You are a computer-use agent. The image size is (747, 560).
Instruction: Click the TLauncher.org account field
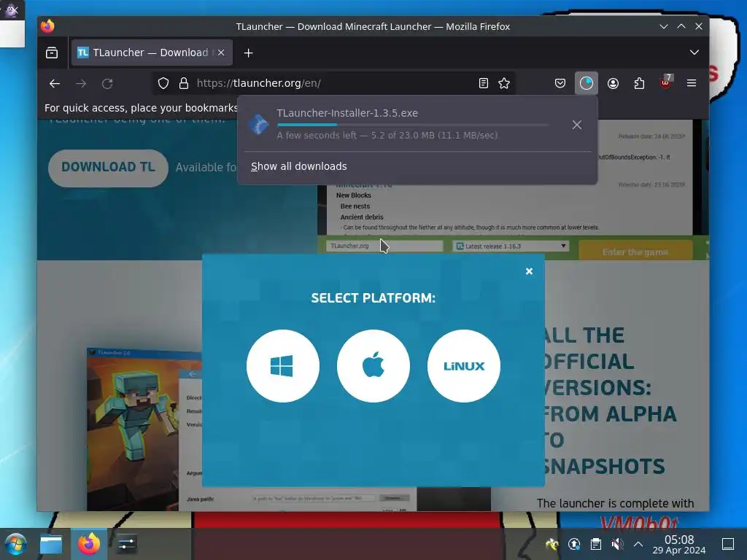[384, 246]
